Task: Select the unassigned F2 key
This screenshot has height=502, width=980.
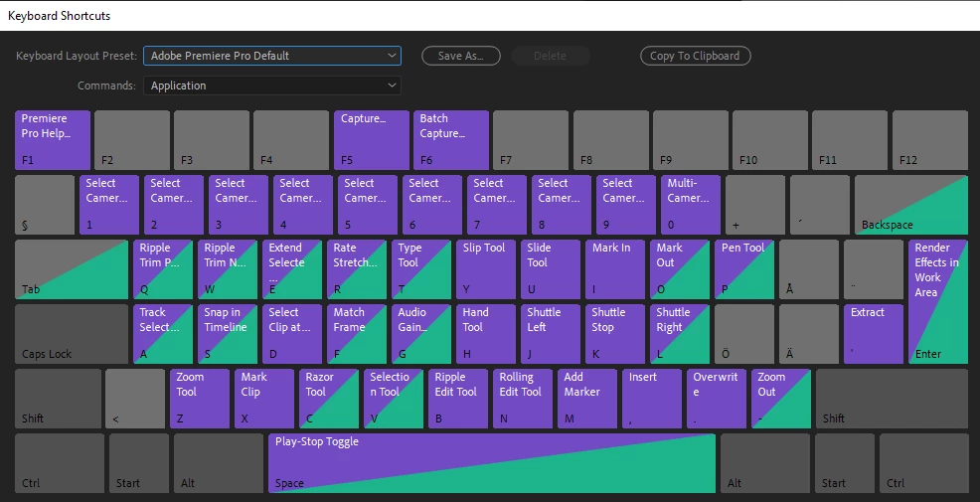Action: point(132,140)
